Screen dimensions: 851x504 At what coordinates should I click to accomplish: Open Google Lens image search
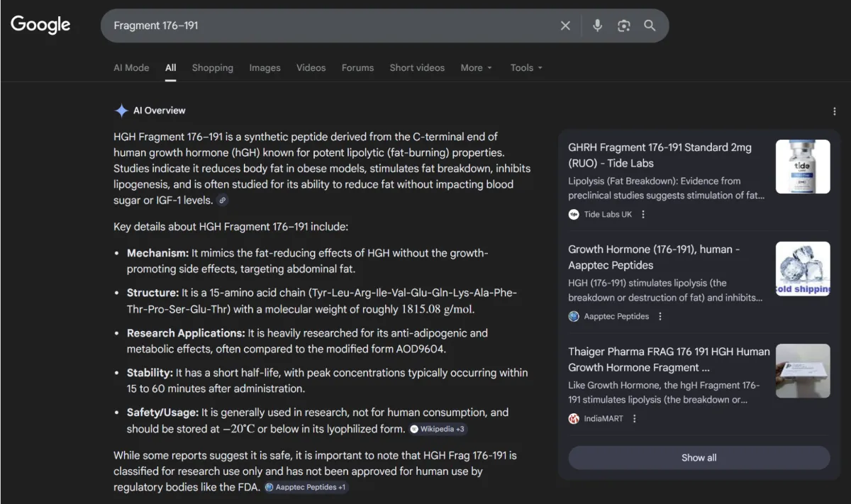point(623,25)
